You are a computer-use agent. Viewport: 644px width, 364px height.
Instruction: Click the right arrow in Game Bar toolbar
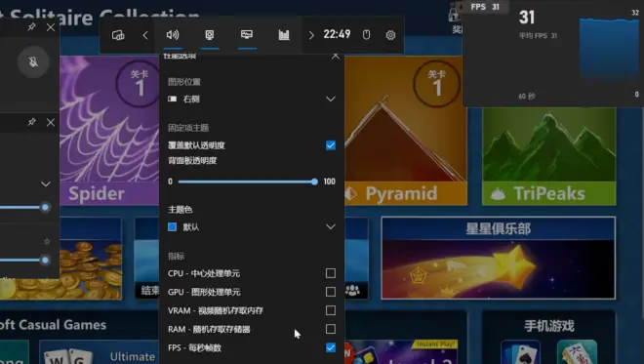tap(311, 35)
